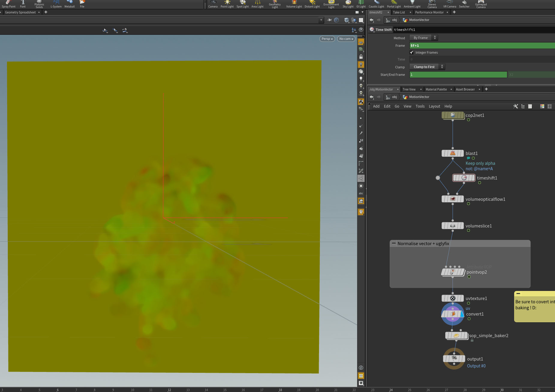The image size is (555, 392).
Task: Open the Method 'By Frame' dropdown
Action: (423, 37)
